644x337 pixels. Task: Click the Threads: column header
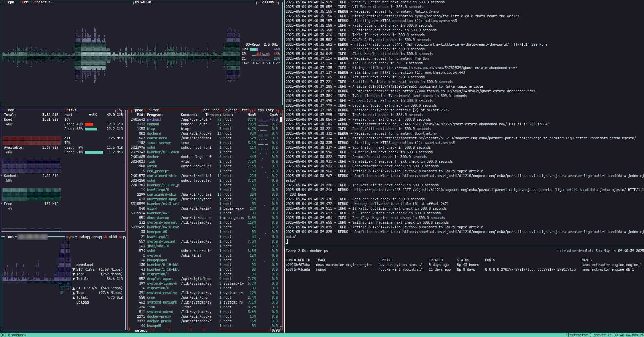click(213, 115)
